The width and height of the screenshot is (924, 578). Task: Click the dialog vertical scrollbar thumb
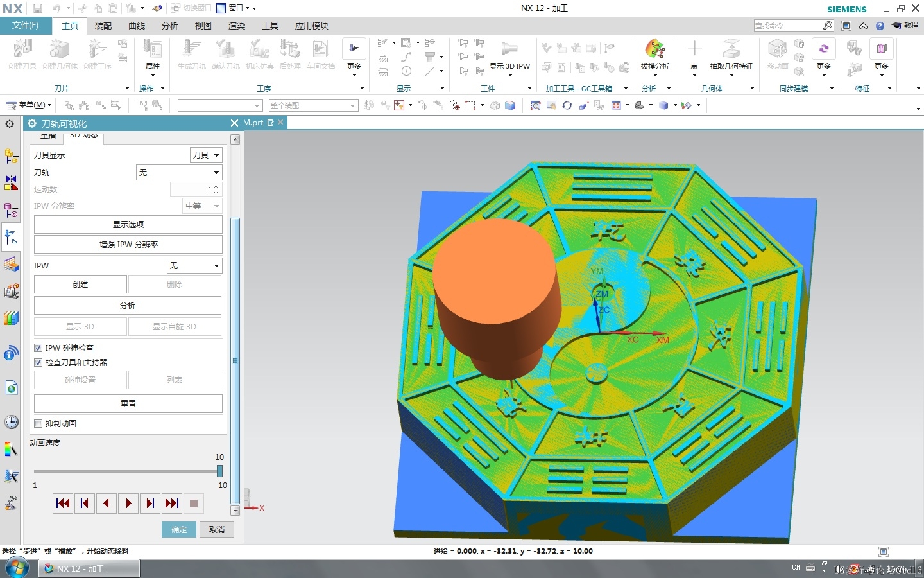coord(235,360)
